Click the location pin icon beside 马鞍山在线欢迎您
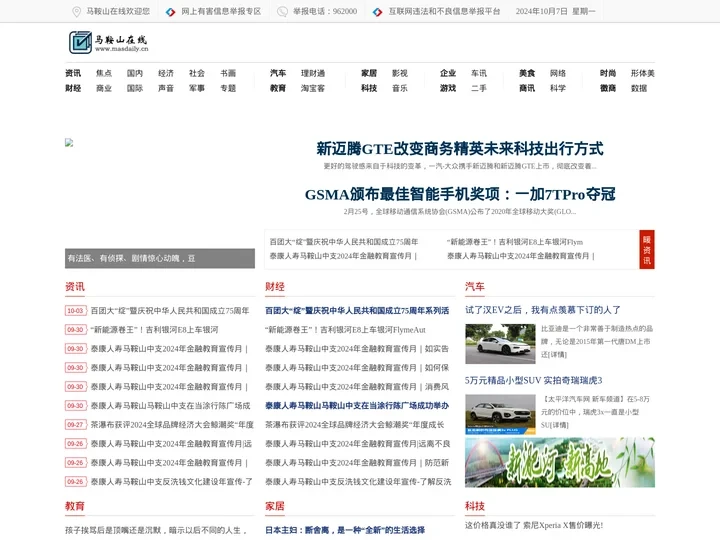Screen dimensions: 720x540 point(77,11)
